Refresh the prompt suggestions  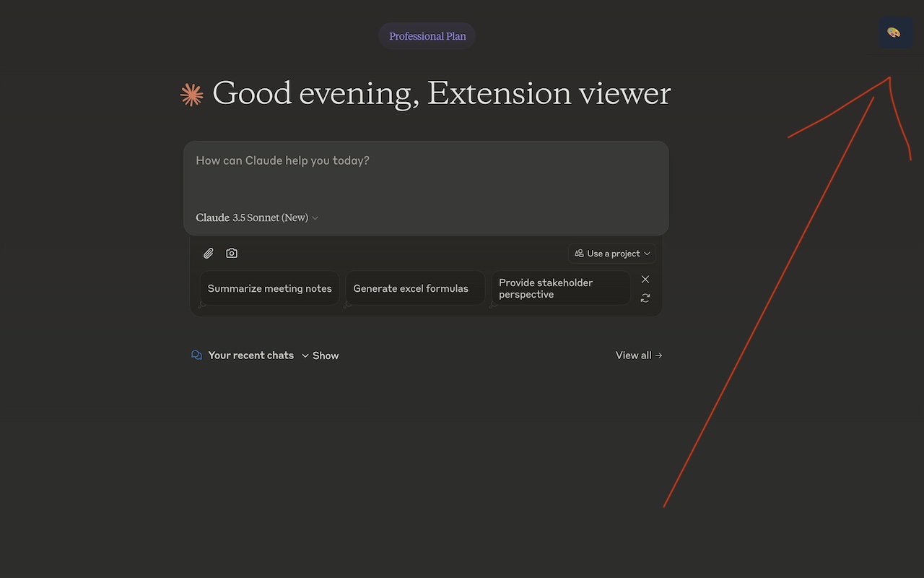645,298
